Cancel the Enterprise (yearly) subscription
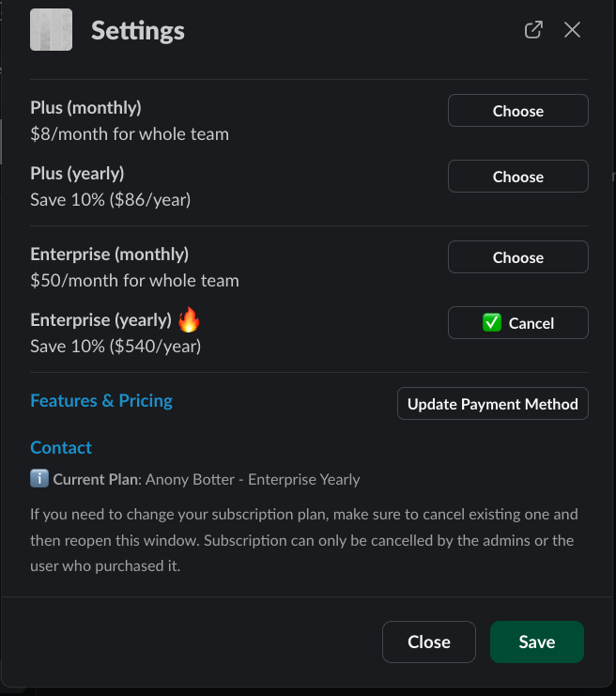This screenshot has height=696, width=616. coord(517,323)
